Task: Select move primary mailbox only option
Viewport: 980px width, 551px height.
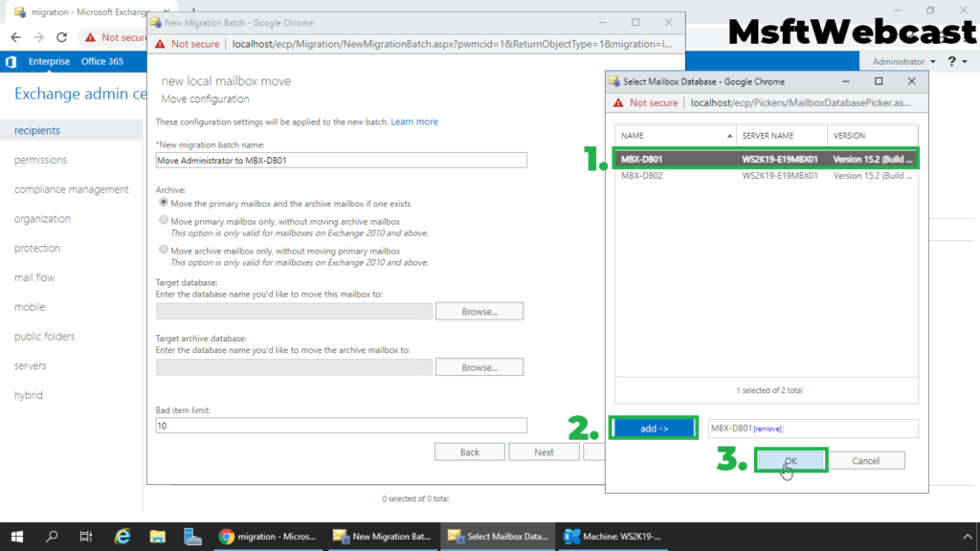Action: (163, 220)
